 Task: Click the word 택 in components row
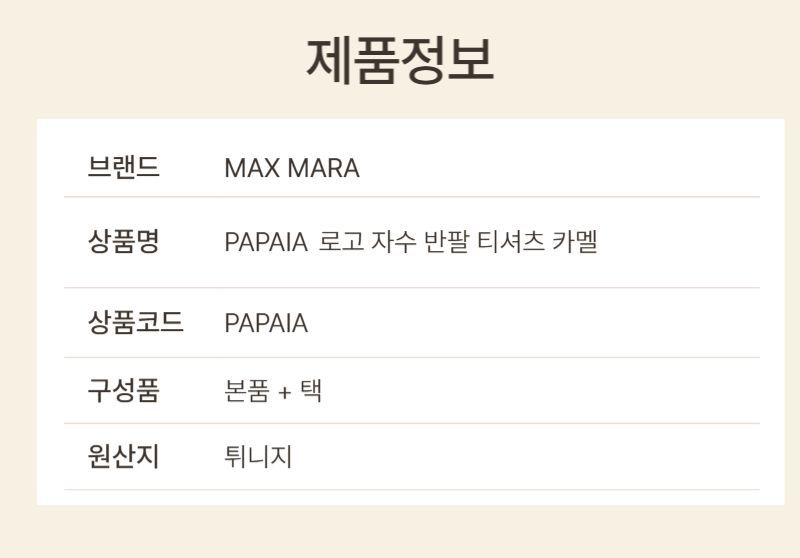310,391
